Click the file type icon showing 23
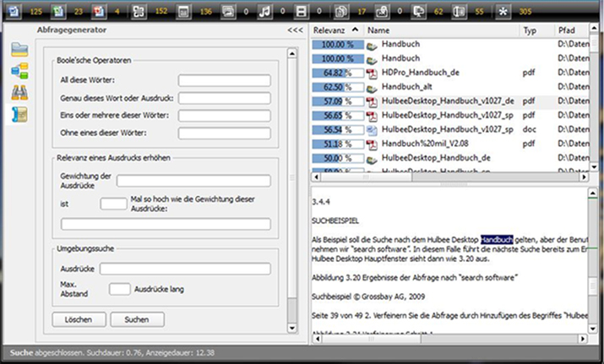Viewport: 604px width, 364px height. [57, 11]
